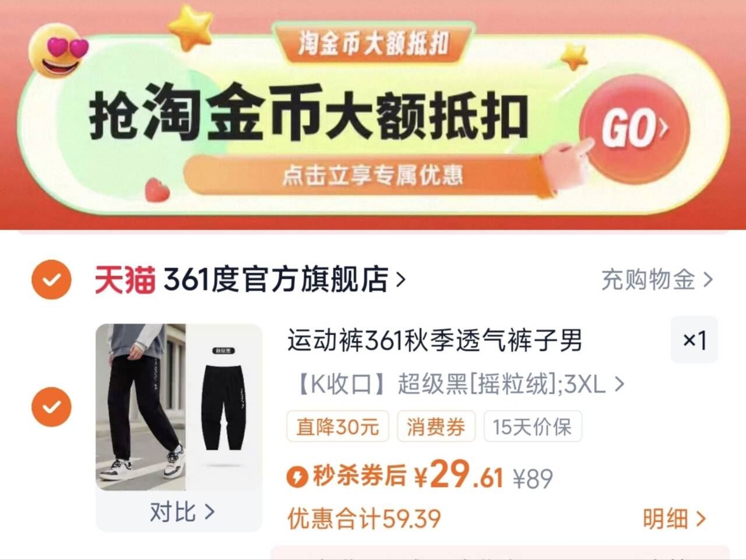This screenshot has width=746, height=560.
Task: Expand 明细 discount details
Action: [x=674, y=519]
